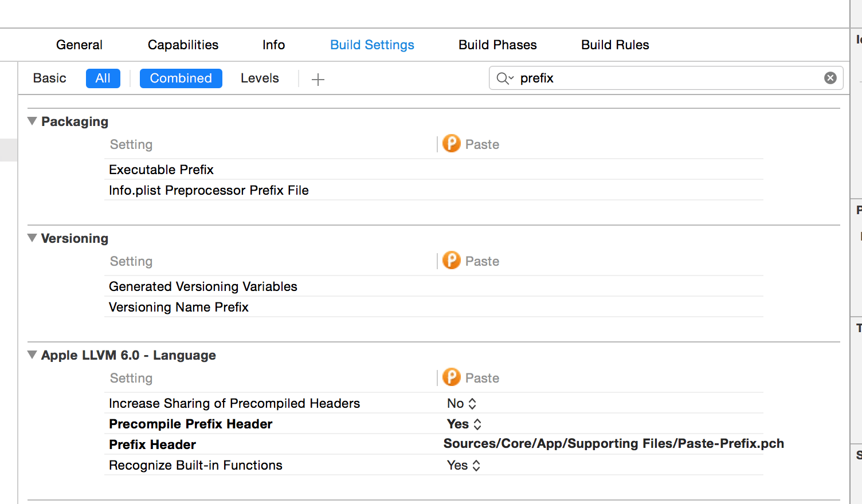The width and height of the screenshot is (862, 504).
Task: Collapse the Versioning section
Action: pyautogui.click(x=32, y=238)
